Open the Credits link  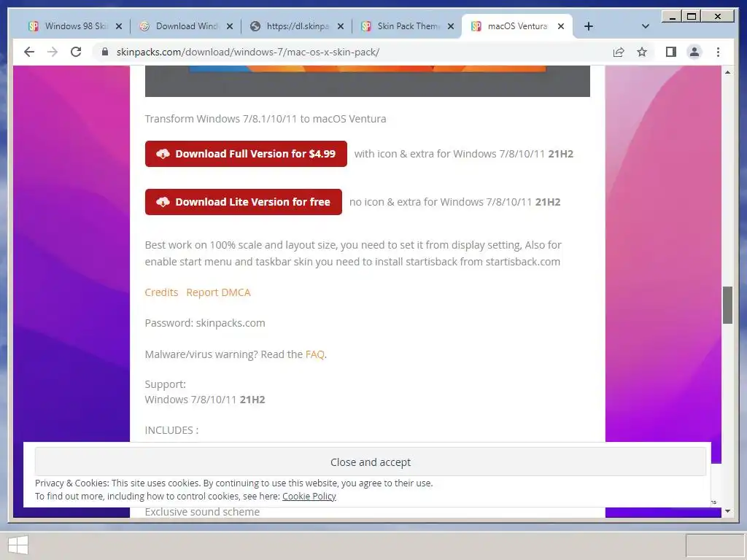click(161, 292)
